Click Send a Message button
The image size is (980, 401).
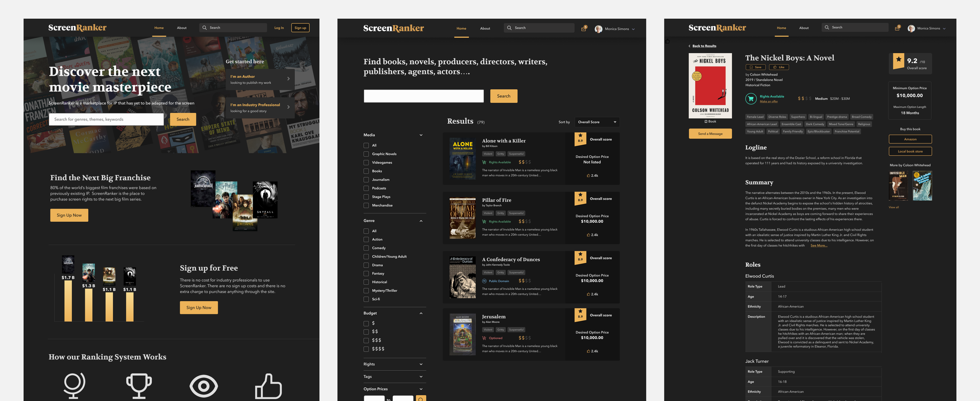[710, 134]
